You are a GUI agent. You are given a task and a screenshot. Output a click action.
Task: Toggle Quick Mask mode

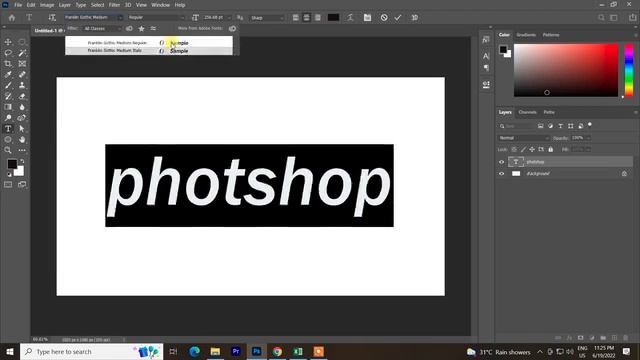[x=8, y=184]
